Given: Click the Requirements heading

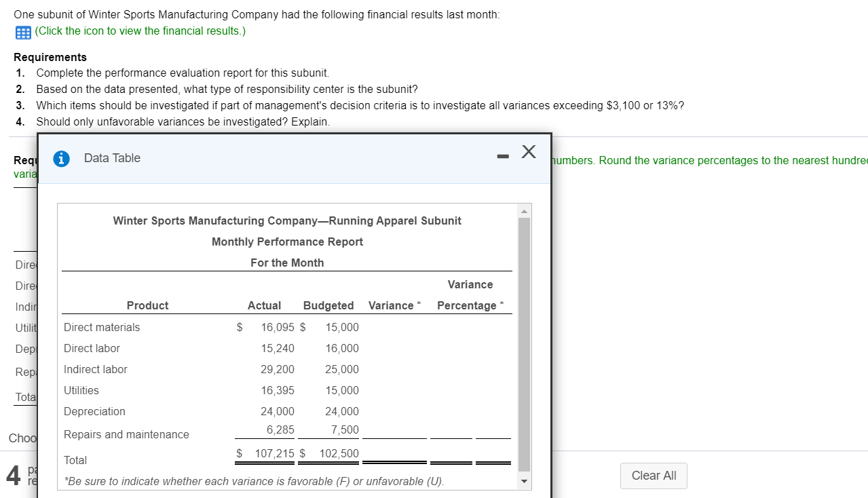Looking at the screenshot, I should tap(50, 57).
